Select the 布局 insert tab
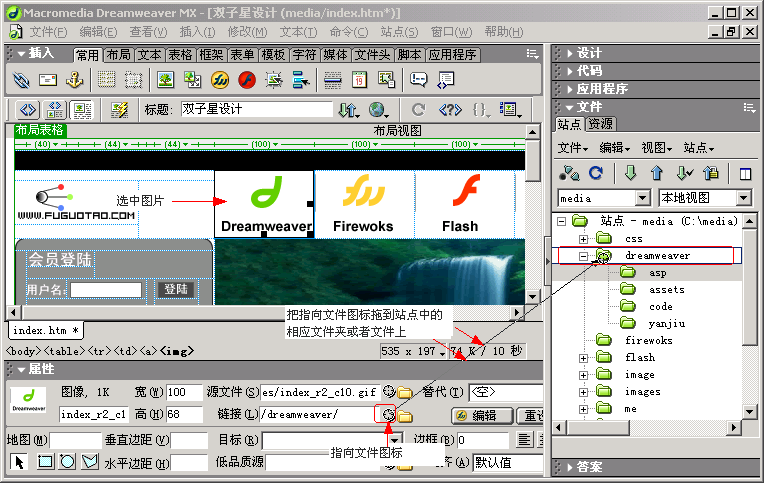Screen dimensions: 764x483 tap(118, 55)
